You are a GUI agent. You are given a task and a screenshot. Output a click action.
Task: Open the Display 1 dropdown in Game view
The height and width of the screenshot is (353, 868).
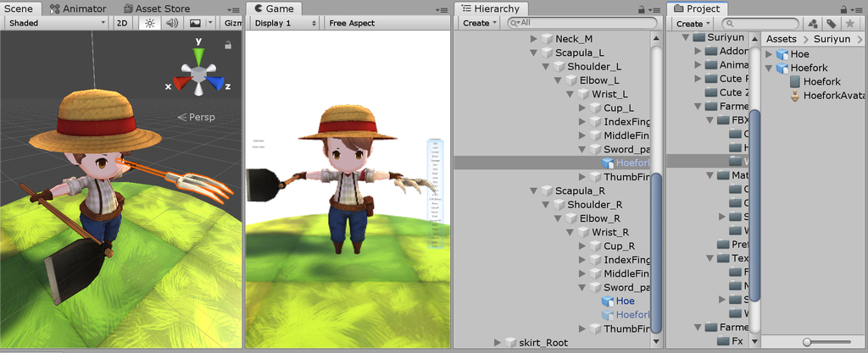point(285,23)
